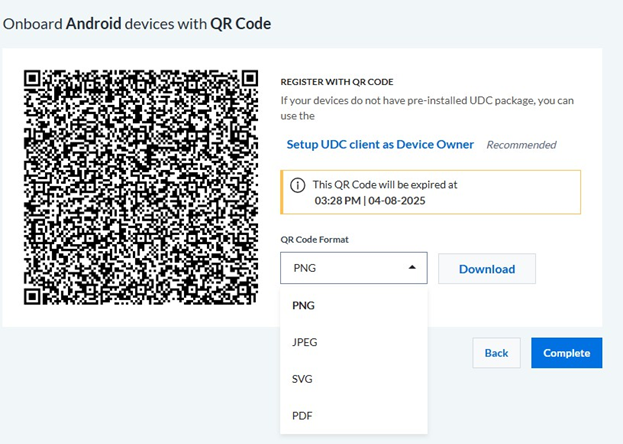Click the QR Code Format field label
The width and height of the screenshot is (623, 444).
316,240
